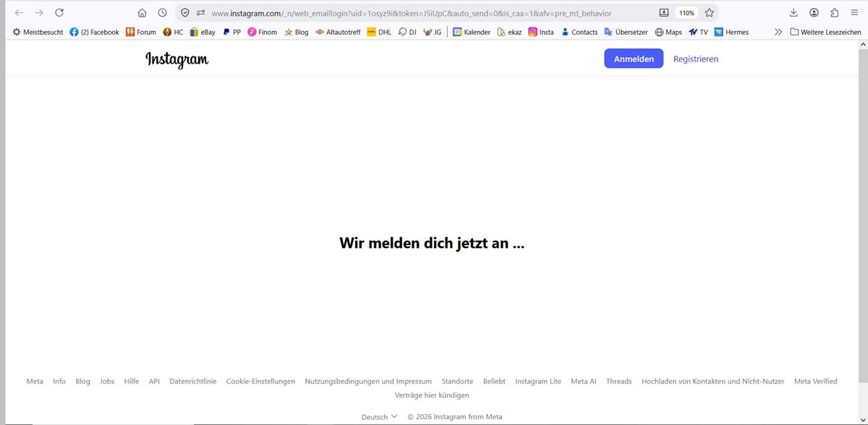Open the Meistbesucht bookmark
Image resolution: width=868 pixels, height=425 pixels.
coord(38,32)
